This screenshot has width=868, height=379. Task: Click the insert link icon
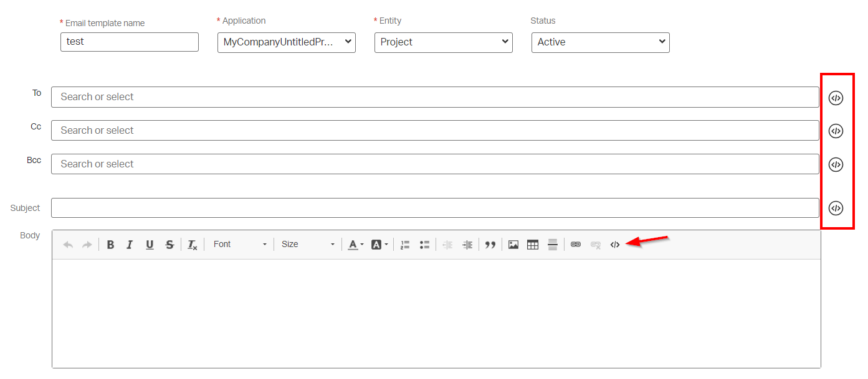point(576,245)
